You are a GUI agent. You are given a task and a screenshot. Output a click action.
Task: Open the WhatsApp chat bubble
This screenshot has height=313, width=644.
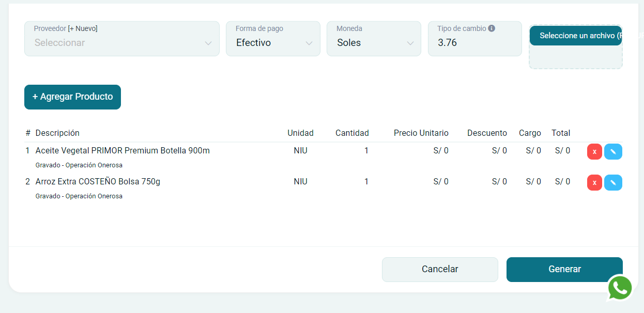(620, 288)
